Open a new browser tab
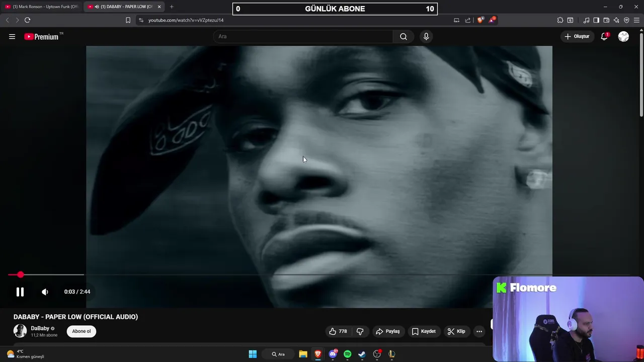Image resolution: width=644 pixels, height=362 pixels. [x=172, y=7]
